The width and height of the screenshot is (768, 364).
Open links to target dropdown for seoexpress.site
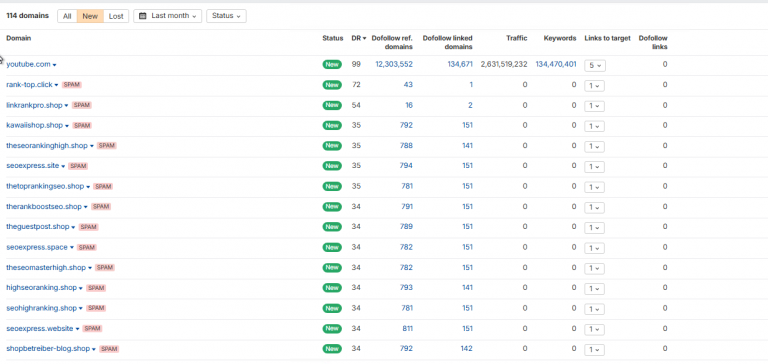(x=595, y=167)
